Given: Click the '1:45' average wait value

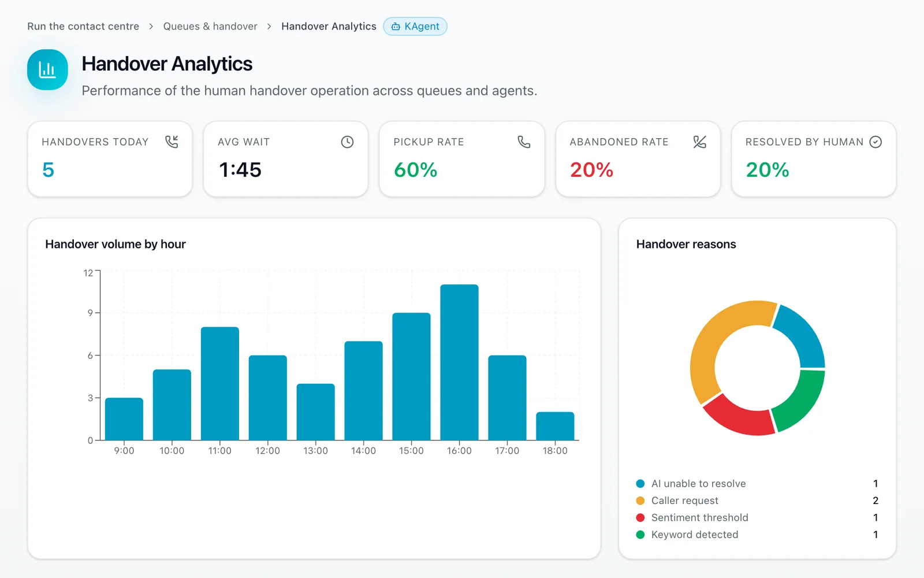Looking at the screenshot, I should (x=240, y=170).
